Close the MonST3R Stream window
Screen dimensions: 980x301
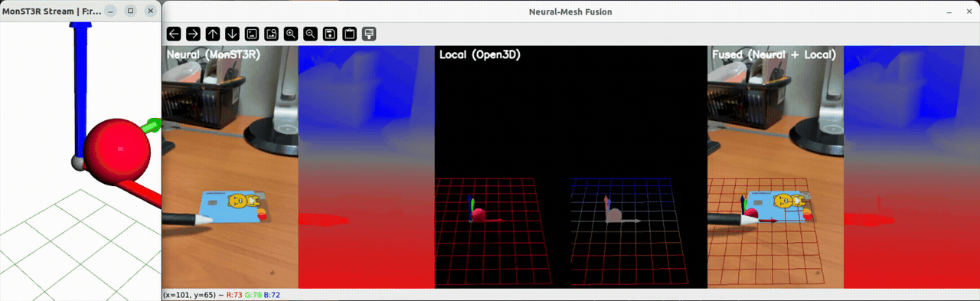[150, 11]
